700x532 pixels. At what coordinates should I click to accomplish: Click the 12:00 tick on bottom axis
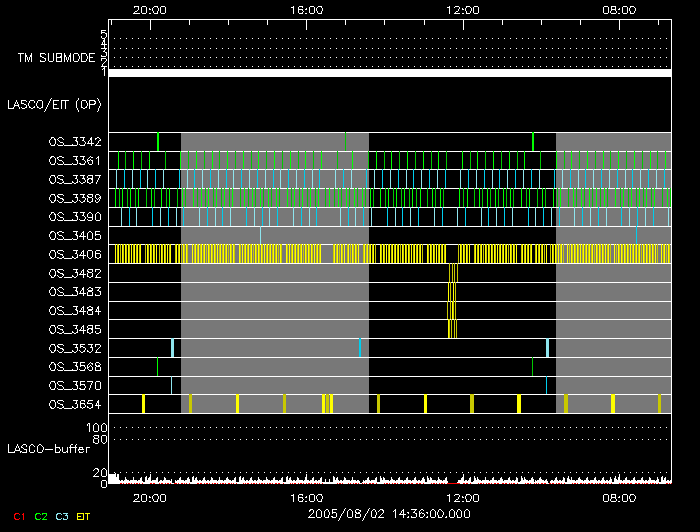(x=462, y=497)
